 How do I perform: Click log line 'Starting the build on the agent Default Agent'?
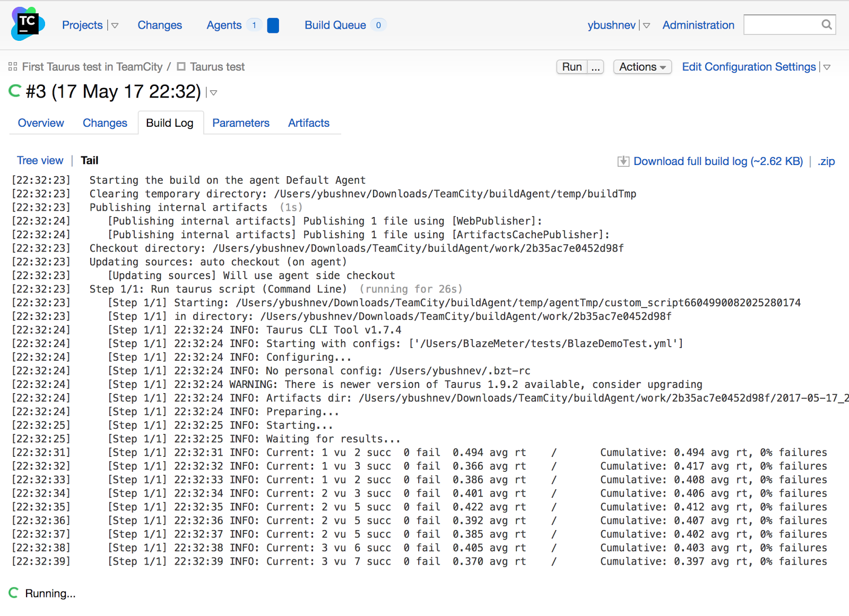pos(227,180)
